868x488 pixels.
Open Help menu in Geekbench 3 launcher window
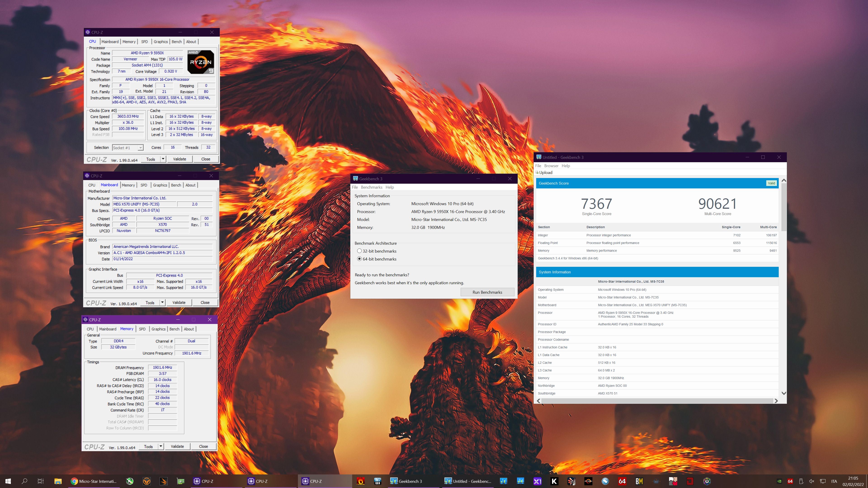389,187
